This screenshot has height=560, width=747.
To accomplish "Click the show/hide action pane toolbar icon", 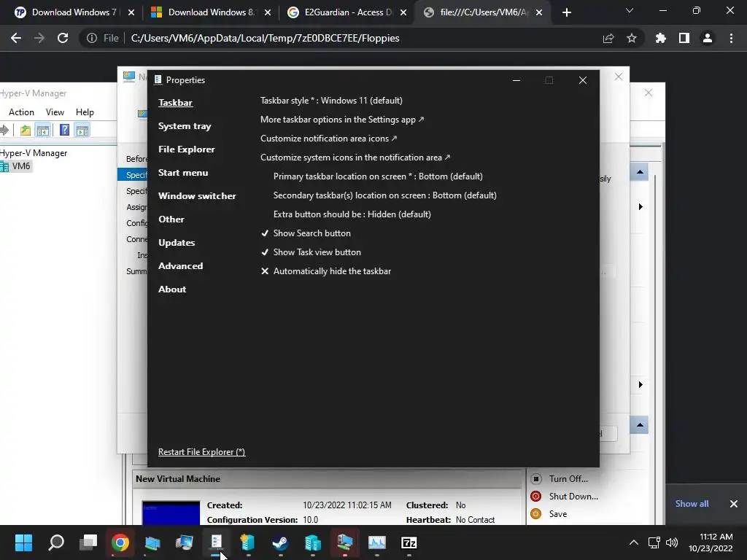I will (82, 130).
